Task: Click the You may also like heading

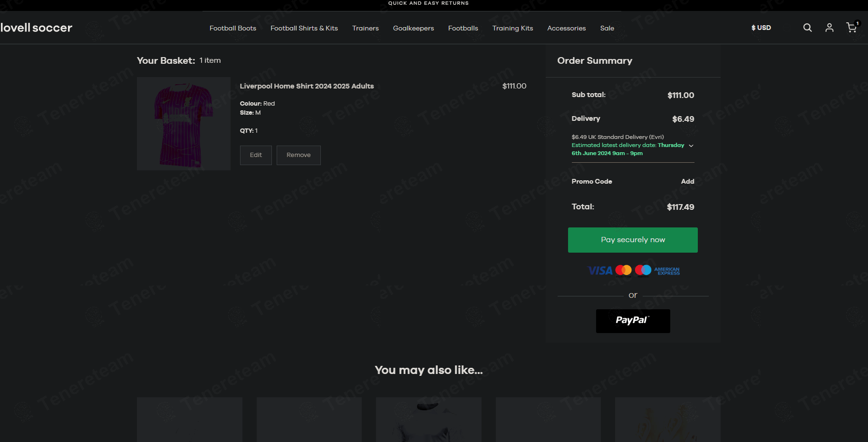Action: pyautogui.click(x=428, y=370)
